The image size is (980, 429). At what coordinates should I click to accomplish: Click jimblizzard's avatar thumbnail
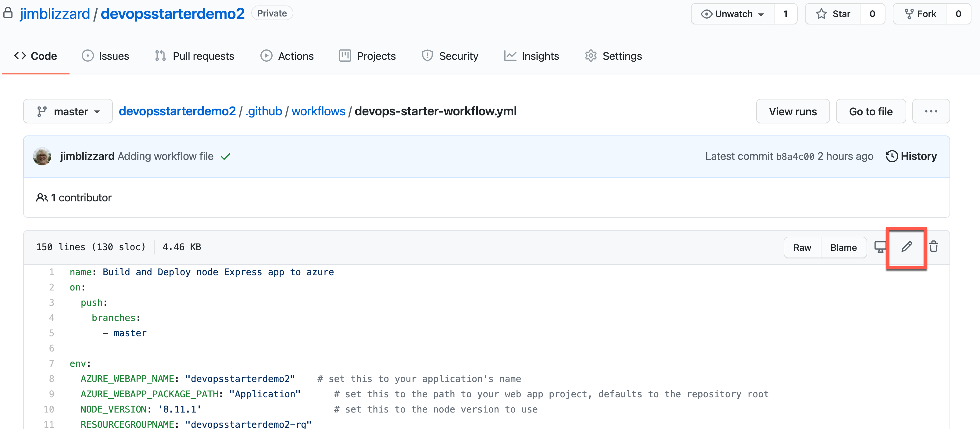click(x=42, y=156)
